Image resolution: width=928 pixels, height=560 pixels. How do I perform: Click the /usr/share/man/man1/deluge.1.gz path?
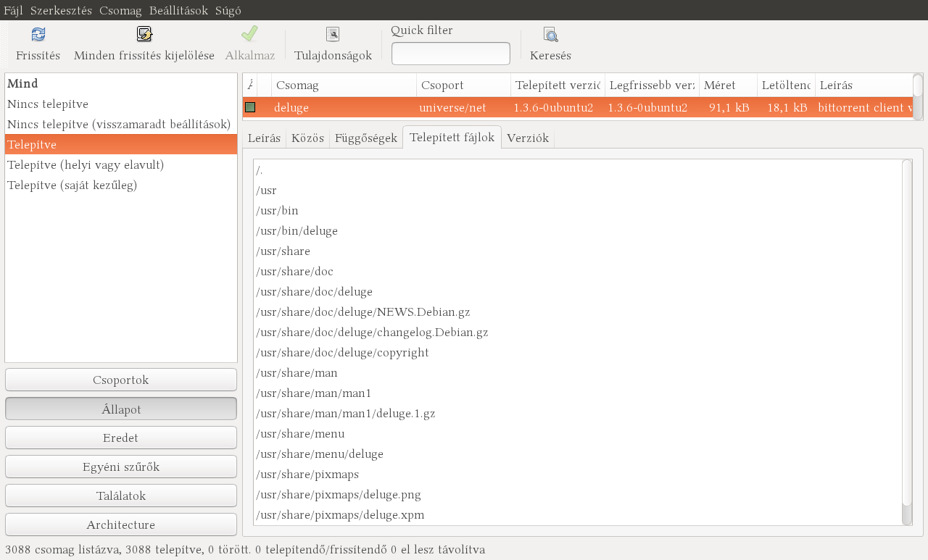tap(345, 414)
